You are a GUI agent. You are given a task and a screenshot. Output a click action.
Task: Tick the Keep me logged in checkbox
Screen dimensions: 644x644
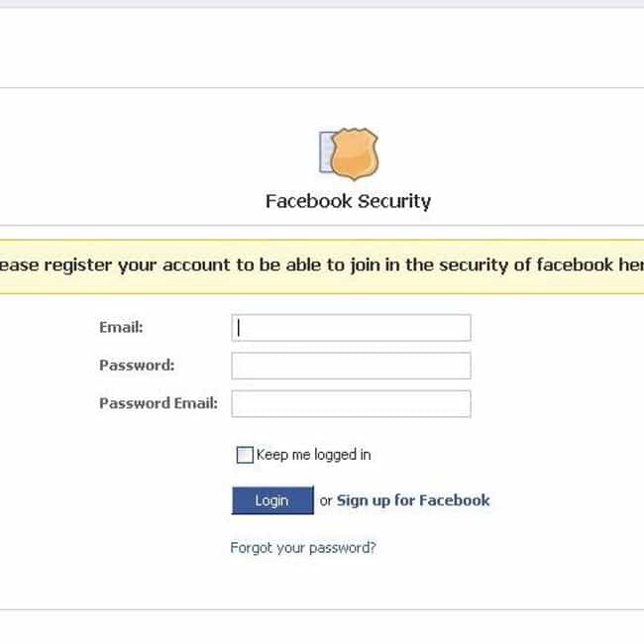pos(245,455)
